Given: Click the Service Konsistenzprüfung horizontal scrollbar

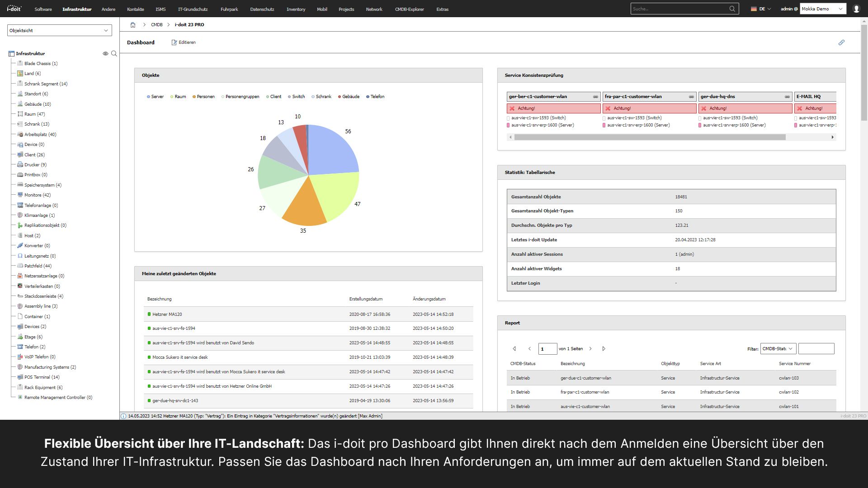Looking at the screenshot, I should 650,137.
